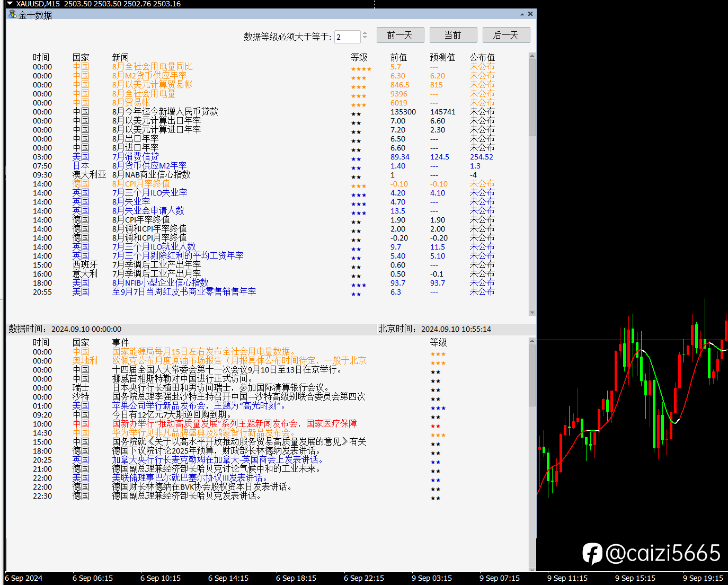Close the 金十数据 panel
Viewport: 728px width, 585px height.
(530, 14)
